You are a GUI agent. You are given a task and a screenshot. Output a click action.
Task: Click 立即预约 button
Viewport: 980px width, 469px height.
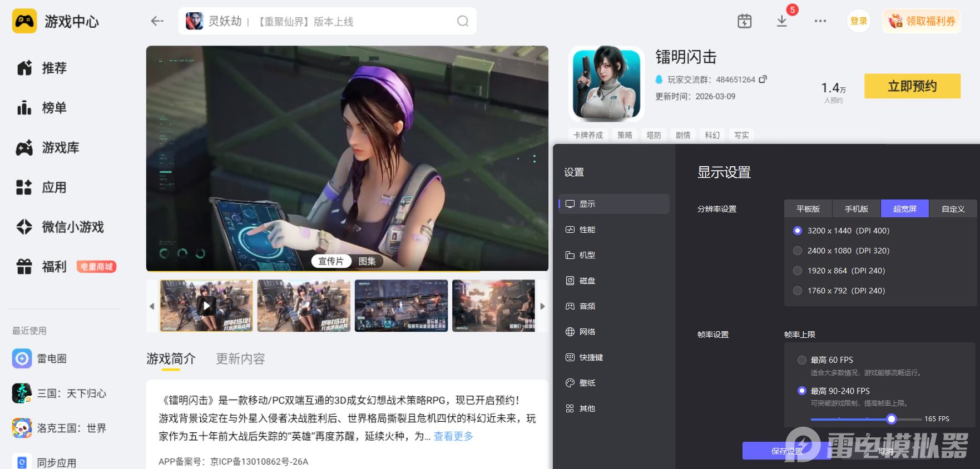pyautogui.click(x=912, y=86)
